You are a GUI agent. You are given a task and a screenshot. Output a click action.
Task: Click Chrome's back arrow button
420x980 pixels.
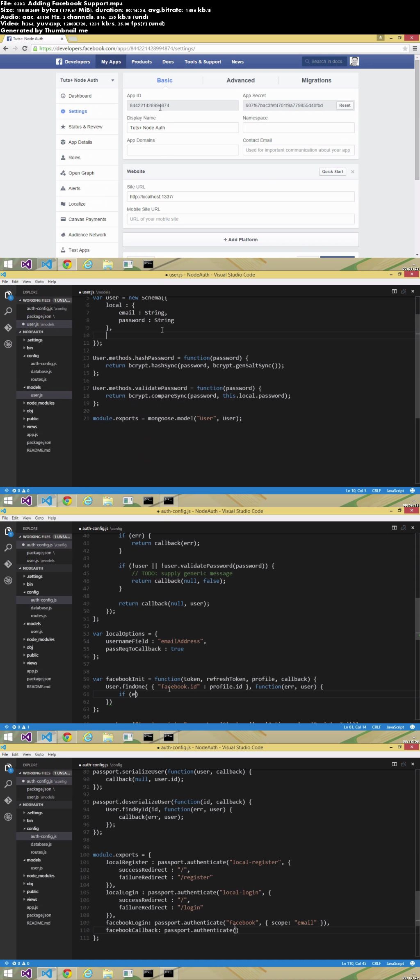5,48
